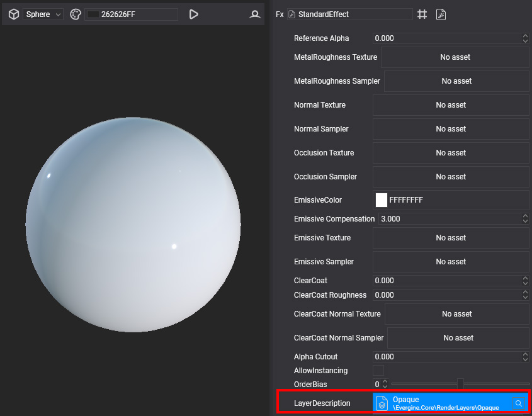Image resolution: width=532 pixels, height=416 pixels.
Task: Click the ClearCoat Roughness value field
Action: coord(447,295)
